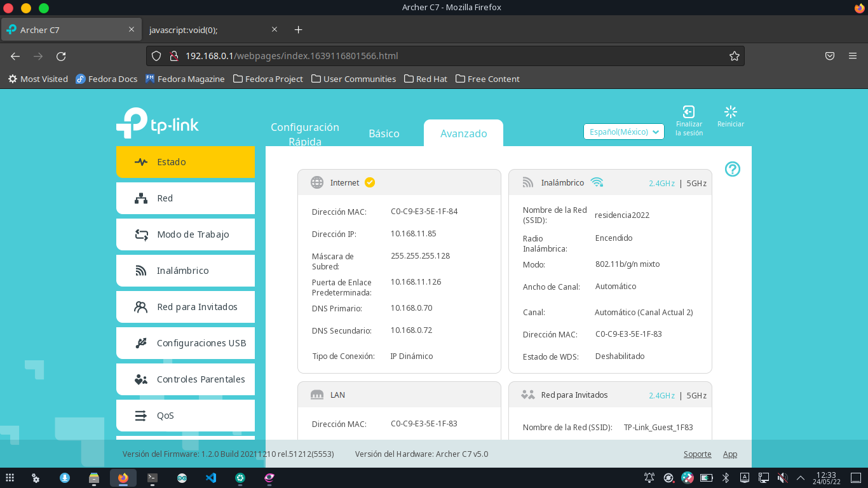
Task: Click the Bluetooth tray icon
Action: coord(726,477)
